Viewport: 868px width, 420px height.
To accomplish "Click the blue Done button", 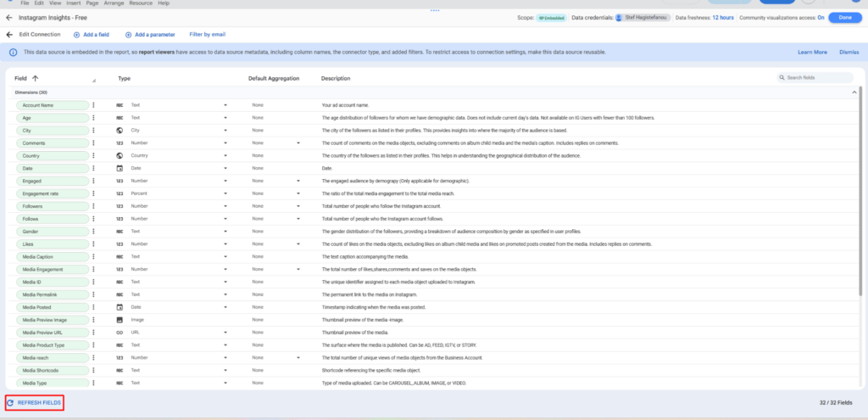I will coord(844,17).
